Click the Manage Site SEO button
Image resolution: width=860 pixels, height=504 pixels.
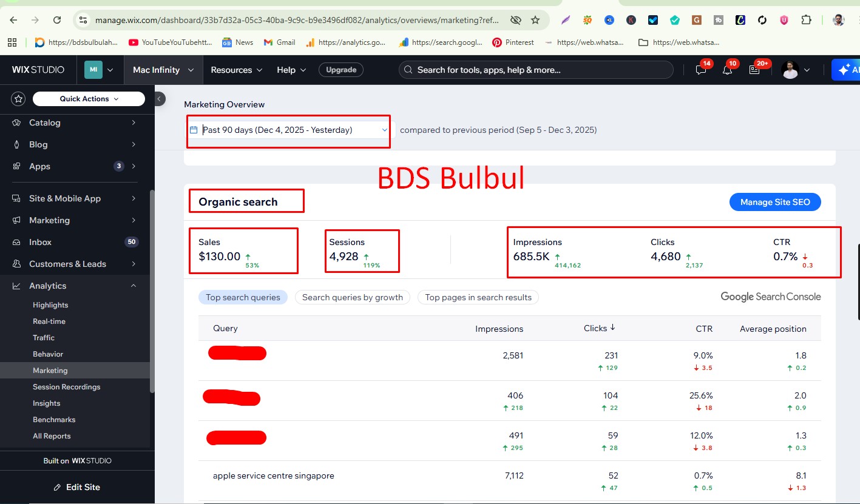pyautogui.click(x=775, y=201)
